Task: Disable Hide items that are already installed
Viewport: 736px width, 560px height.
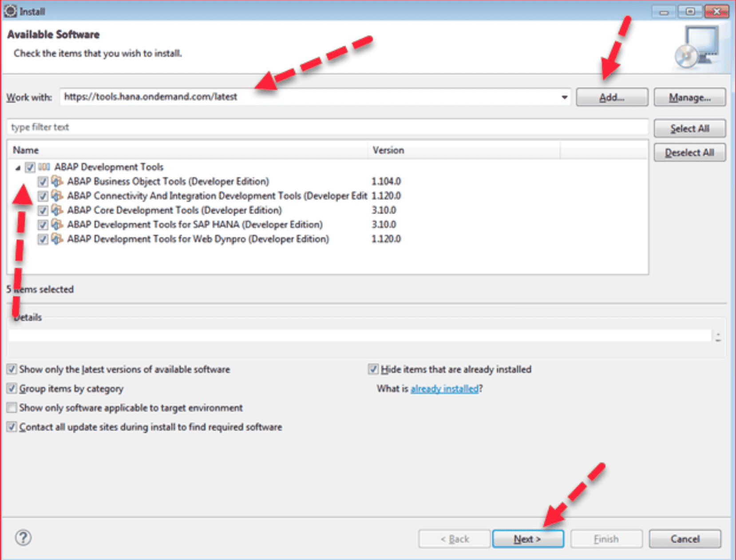Action: [x=373, y=369]
